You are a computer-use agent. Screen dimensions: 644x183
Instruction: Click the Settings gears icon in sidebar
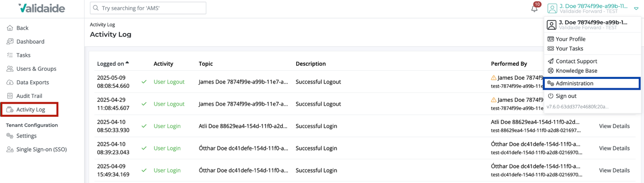pyautogui.click(x=10, y=136)
